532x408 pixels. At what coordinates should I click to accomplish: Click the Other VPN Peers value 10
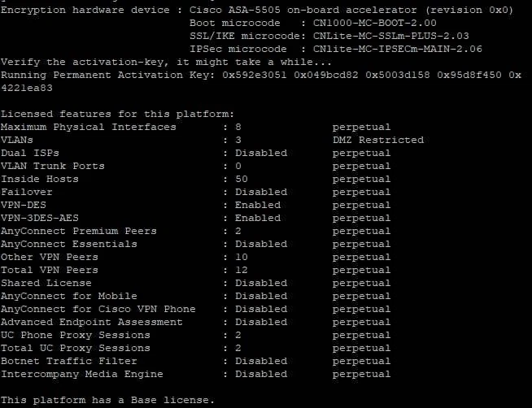[242, 257]
